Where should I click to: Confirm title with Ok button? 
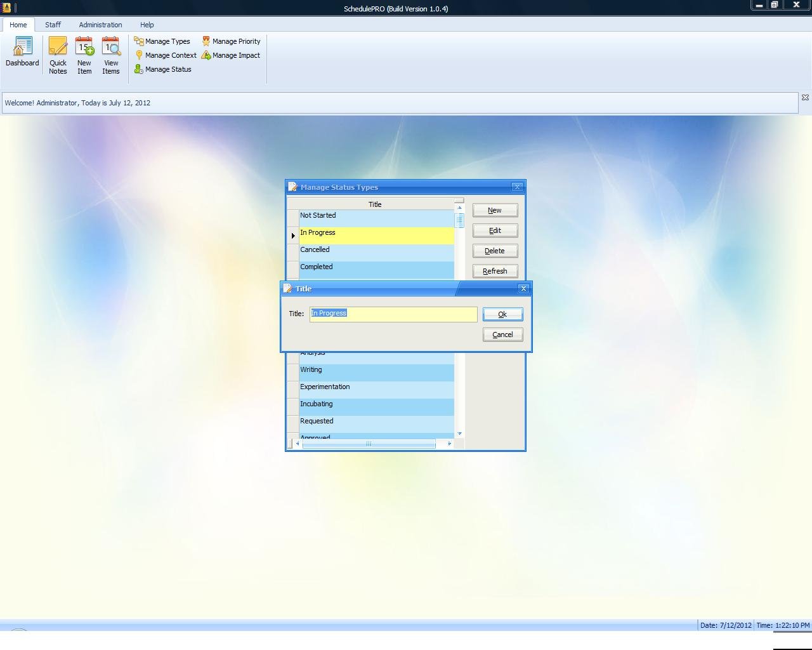click(502, 314)
